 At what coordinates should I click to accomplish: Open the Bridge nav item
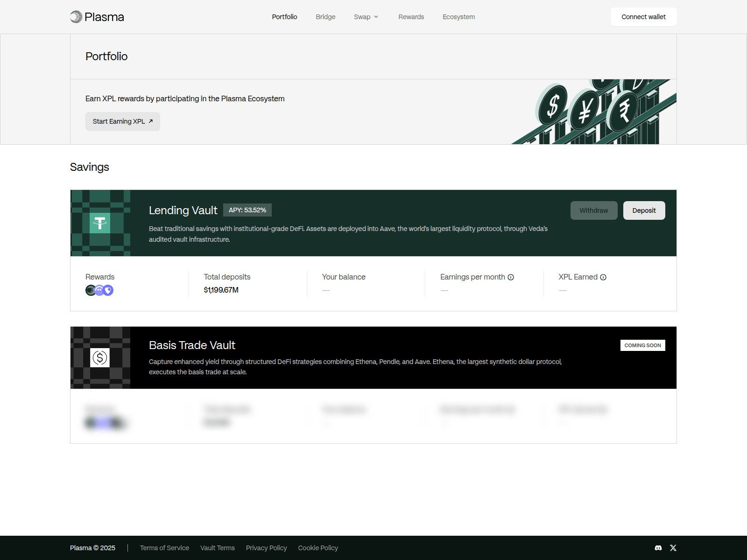pos(325,17)
